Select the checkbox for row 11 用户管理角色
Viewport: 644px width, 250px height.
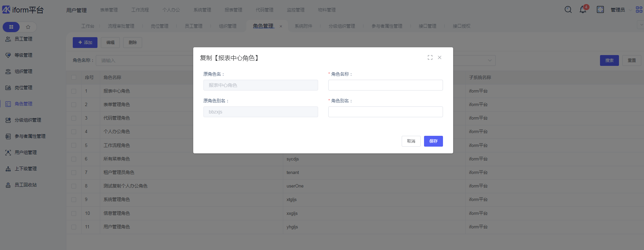tap(74, 227)
